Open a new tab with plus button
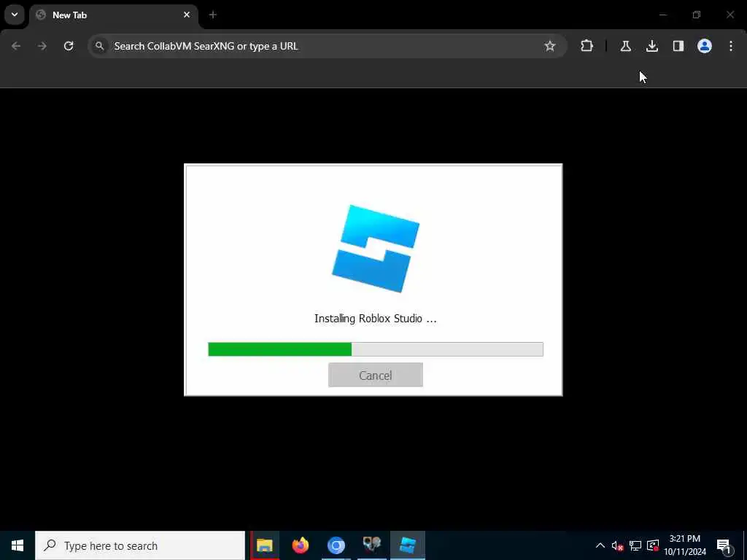 (213, 15)
